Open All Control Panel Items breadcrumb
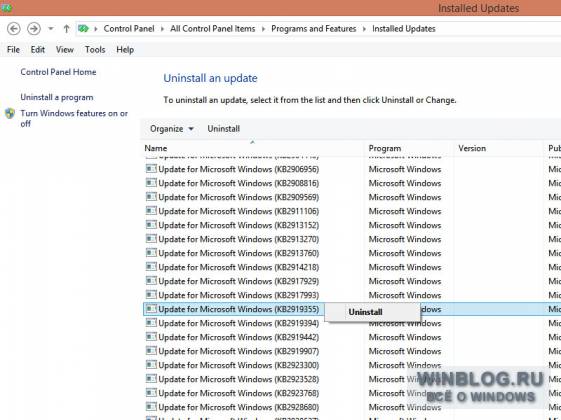The width and height of the screenshot is (561, 420). 213,29
